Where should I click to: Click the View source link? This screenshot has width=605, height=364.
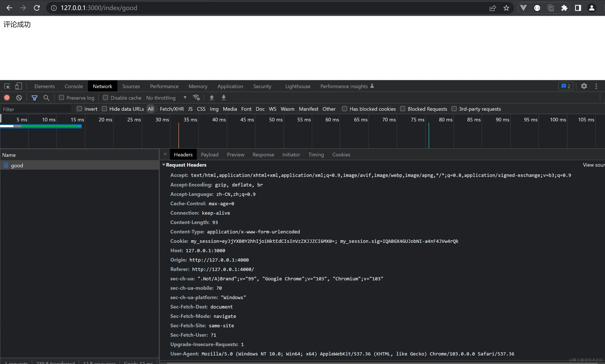tap(593, 165)
